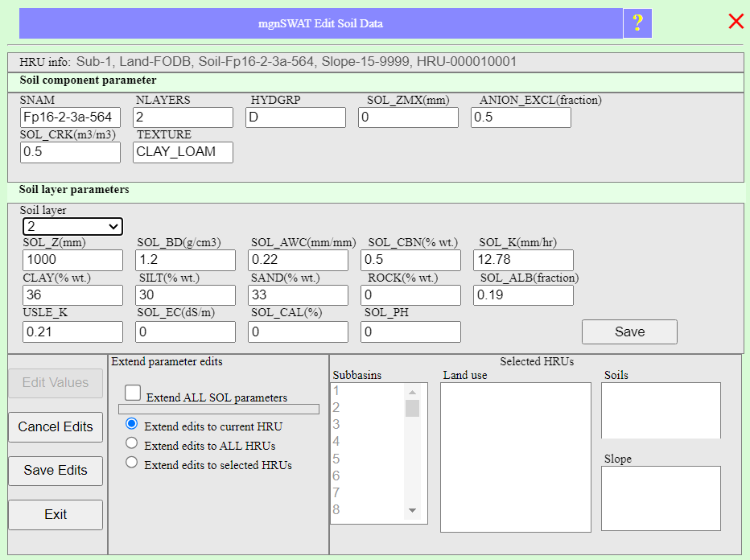This screenshot has width=750, height=560.
Task: Click the SAND(% wt.) field showing 33
Action: click(x=298, y=295)
